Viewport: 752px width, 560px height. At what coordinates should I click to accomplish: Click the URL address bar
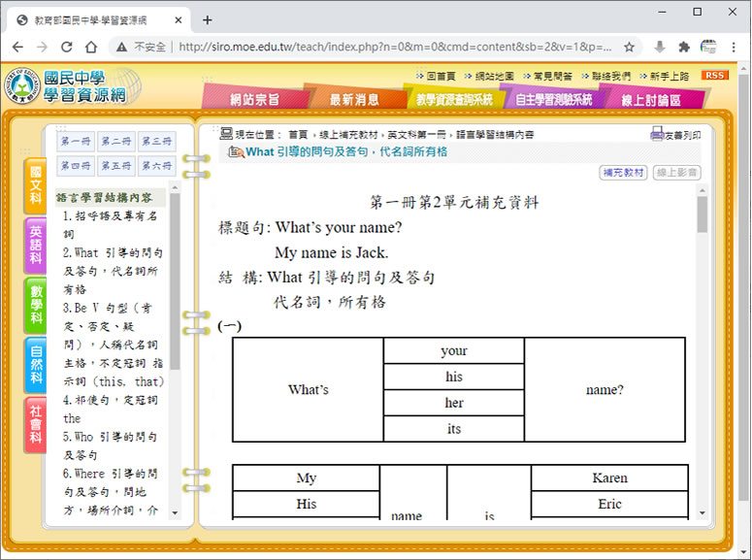(388, 47)
